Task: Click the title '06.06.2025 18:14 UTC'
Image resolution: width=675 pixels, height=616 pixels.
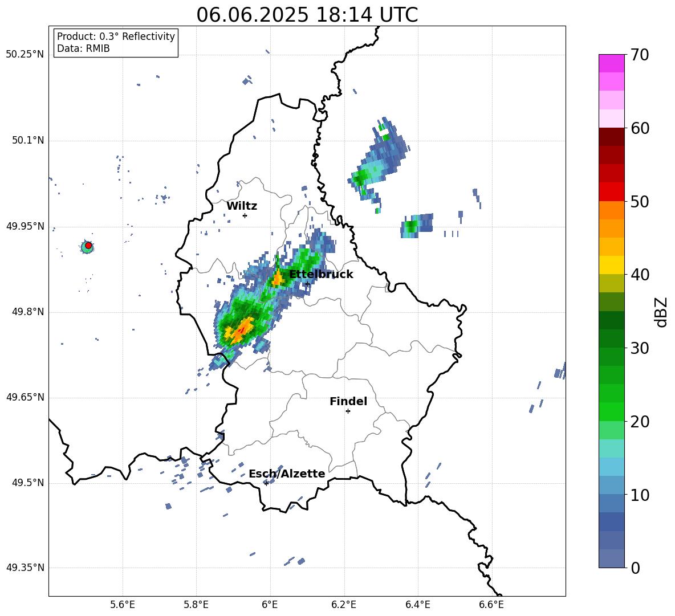Action: click(307, 15)
